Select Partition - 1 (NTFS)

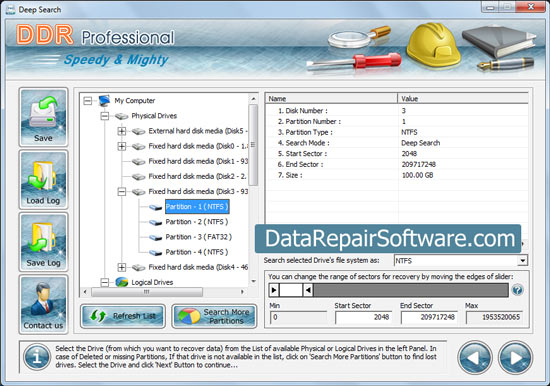coord(197,207)
